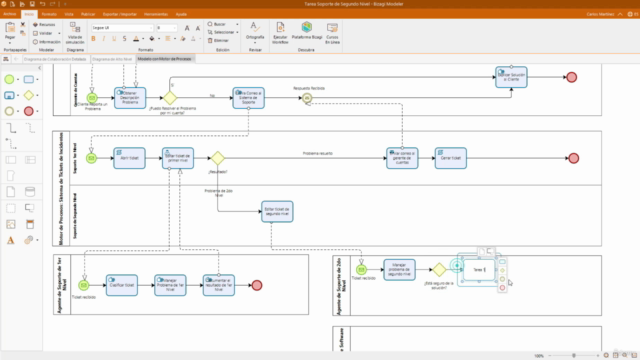Click the Cut scissors icon
This screenshot has width=640, height=360.
click(x=23, y=24)
